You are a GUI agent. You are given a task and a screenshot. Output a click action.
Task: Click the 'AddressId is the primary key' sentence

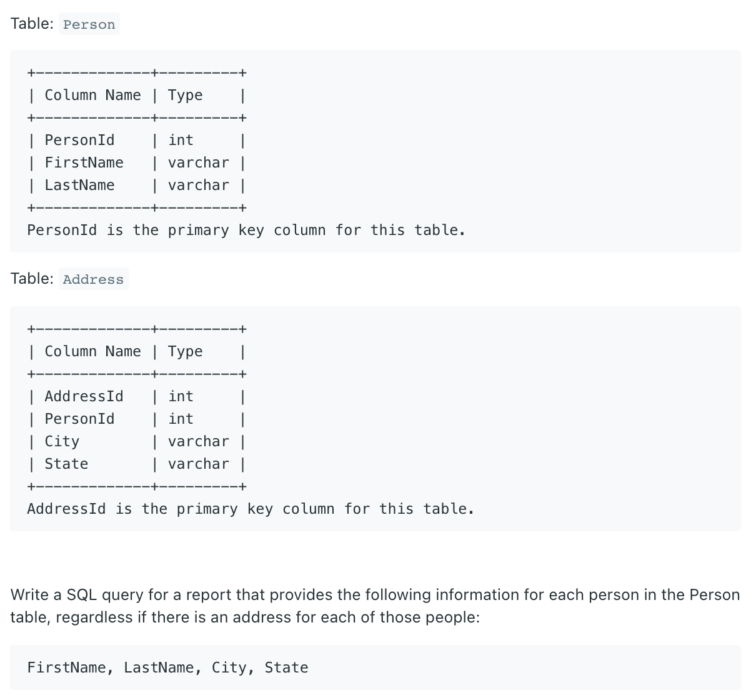click(x=251, y=509)
